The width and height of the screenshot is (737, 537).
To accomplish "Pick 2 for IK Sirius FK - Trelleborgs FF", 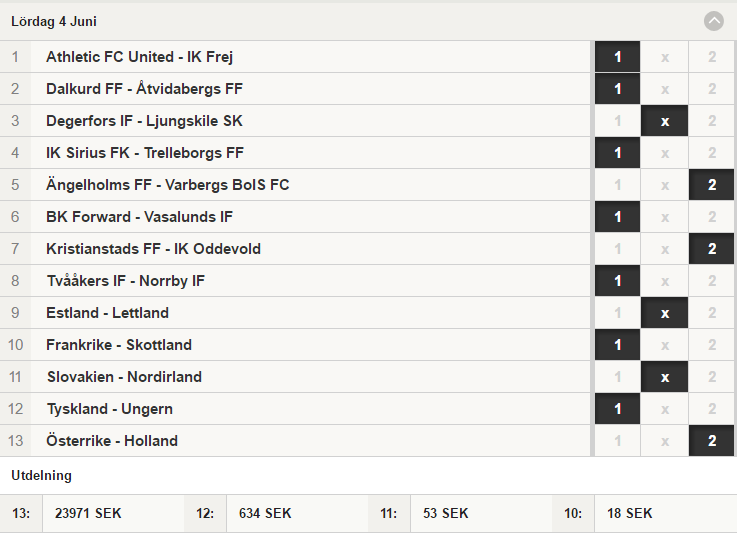I will click(712, 153).
